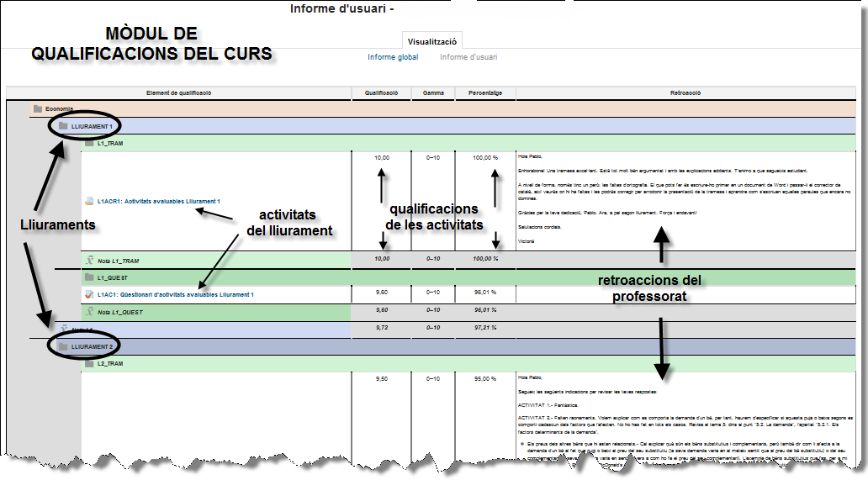Click the Element de qualificació column header

[178, 93]
